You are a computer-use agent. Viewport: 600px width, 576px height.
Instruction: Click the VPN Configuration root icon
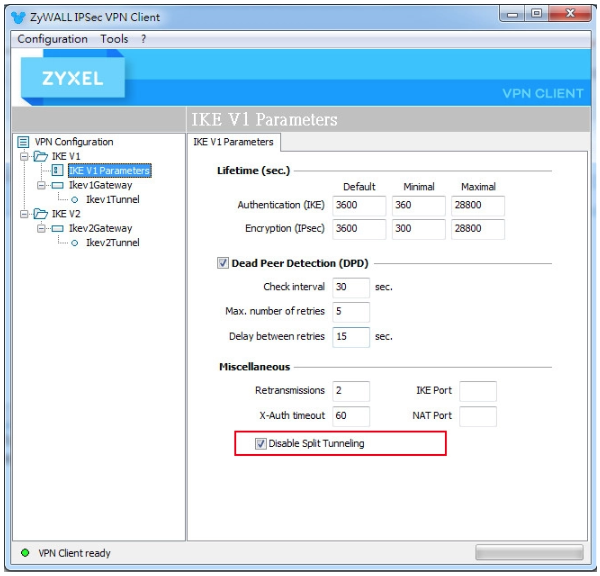pos(24,142)
